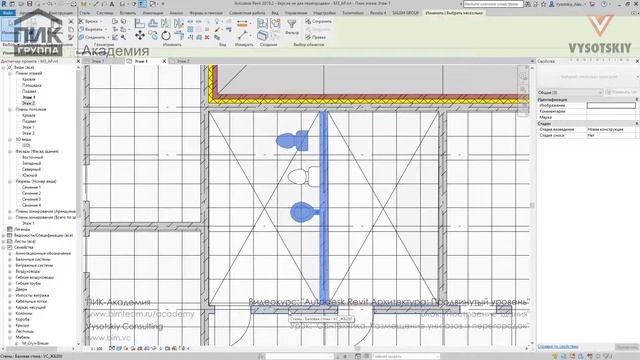Select the aligned dimension tool in Измерить panel

(x=242, y=23)
